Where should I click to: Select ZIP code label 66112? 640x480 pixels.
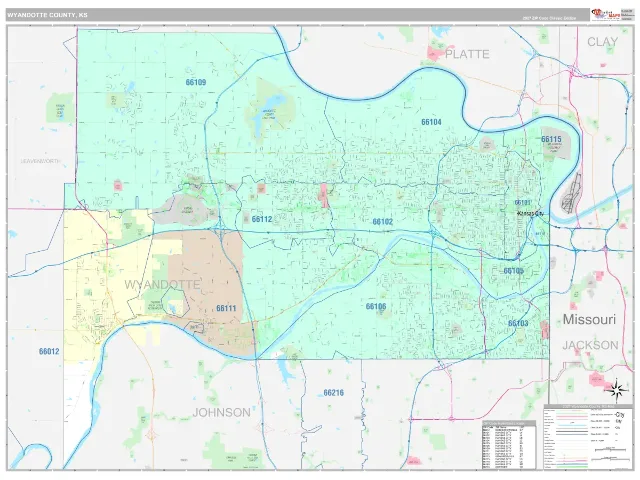pos(262,220)
